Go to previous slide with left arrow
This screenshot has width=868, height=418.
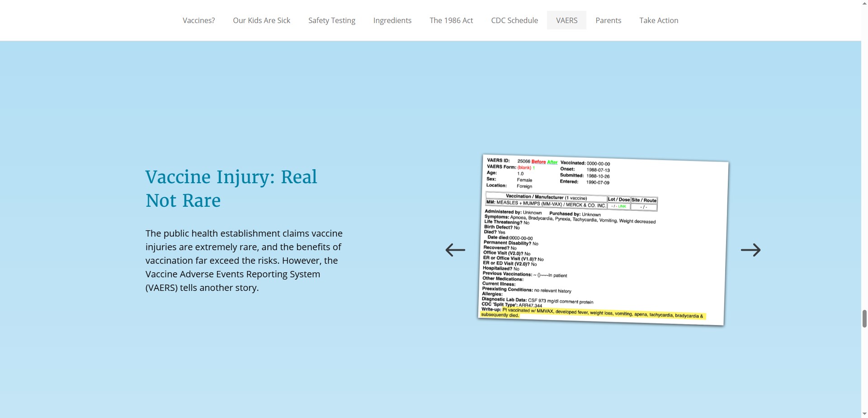coord(455,250)
